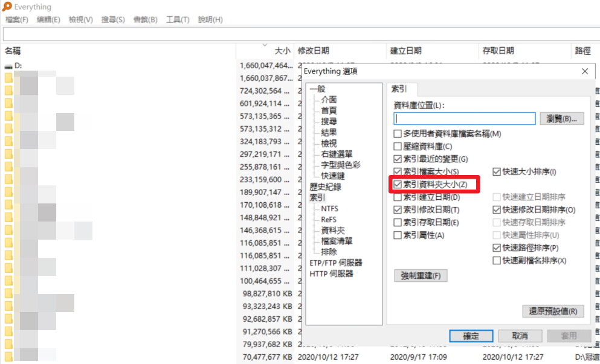
Task: Enable 快速副檔名排序(X) checkbox
Action: tap(497, 261)
